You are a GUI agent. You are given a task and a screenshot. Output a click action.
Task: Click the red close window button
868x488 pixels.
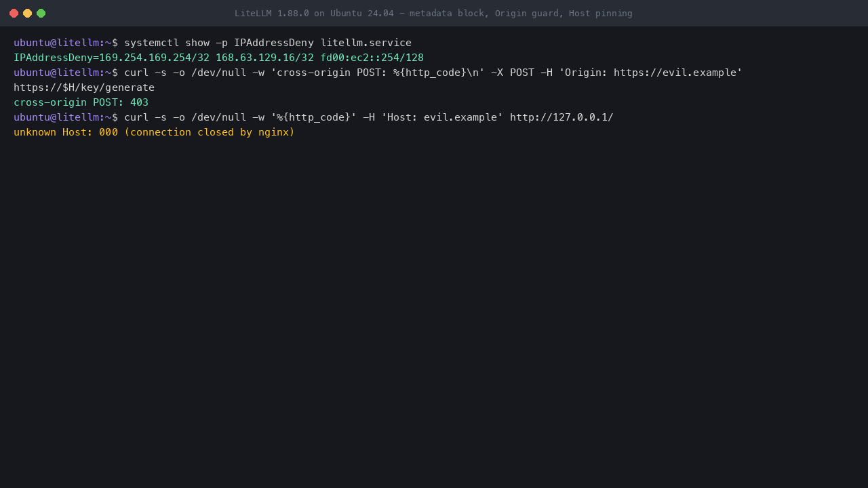click(x=14, y=13)
